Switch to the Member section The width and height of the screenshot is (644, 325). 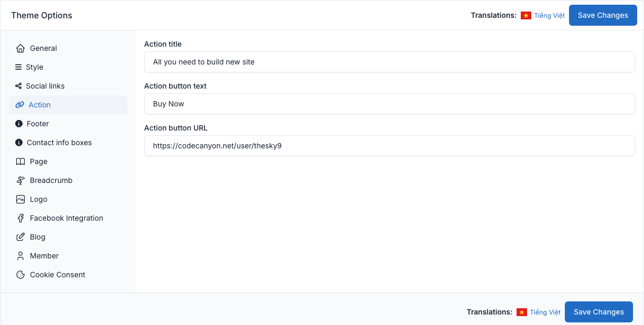[68, 256]
